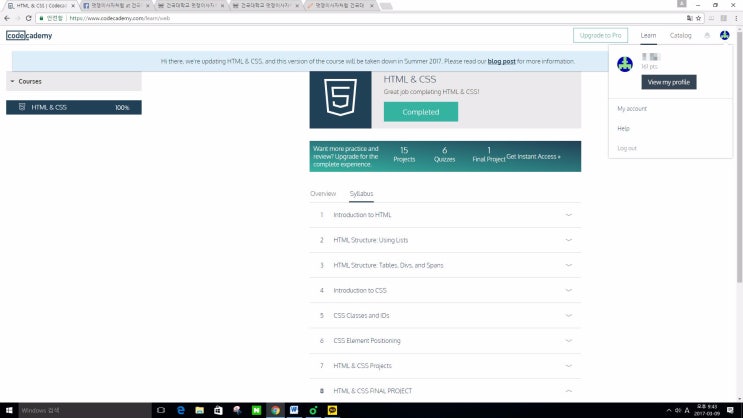Open the Chrome three-dot menu

(735, 18)
